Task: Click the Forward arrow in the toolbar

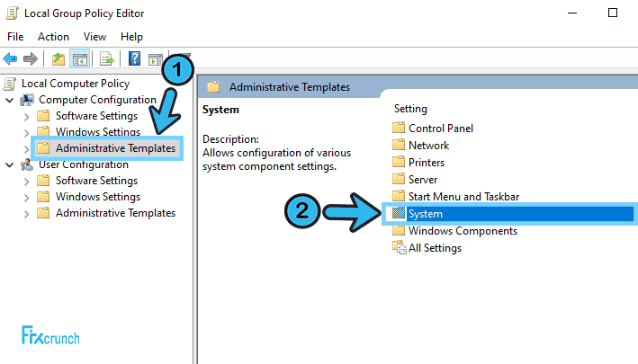Action: tap(31, 59)
